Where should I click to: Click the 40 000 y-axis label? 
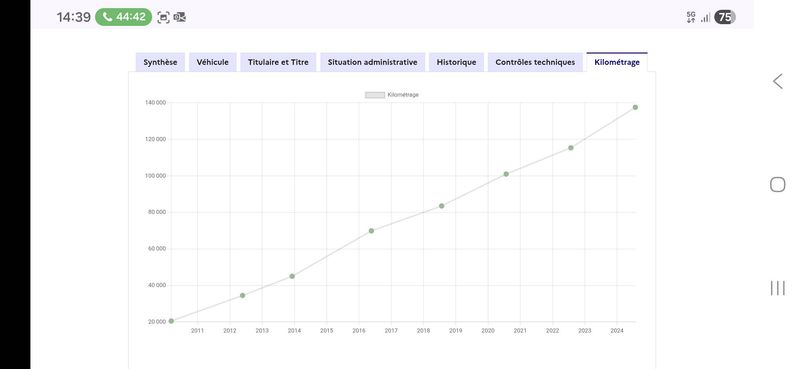[157, 285]
